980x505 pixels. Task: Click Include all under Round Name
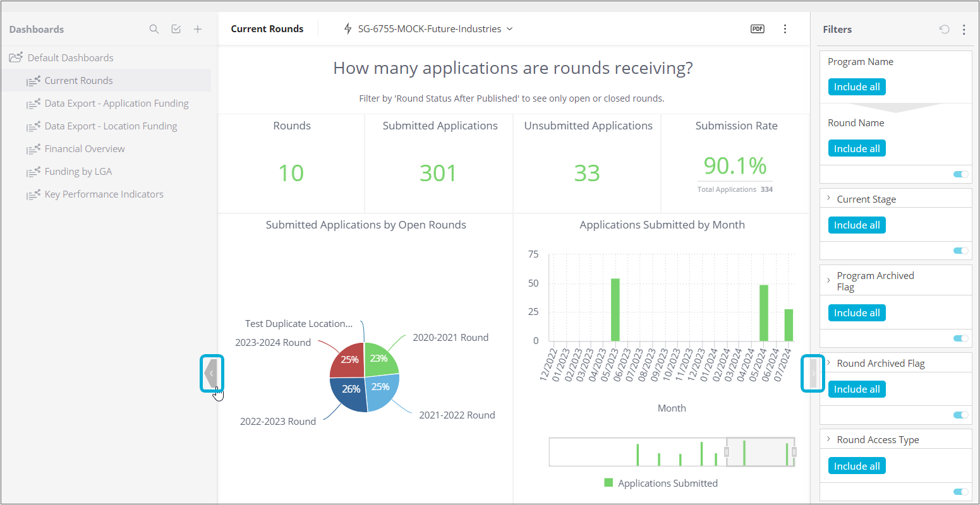coord(856,149)
